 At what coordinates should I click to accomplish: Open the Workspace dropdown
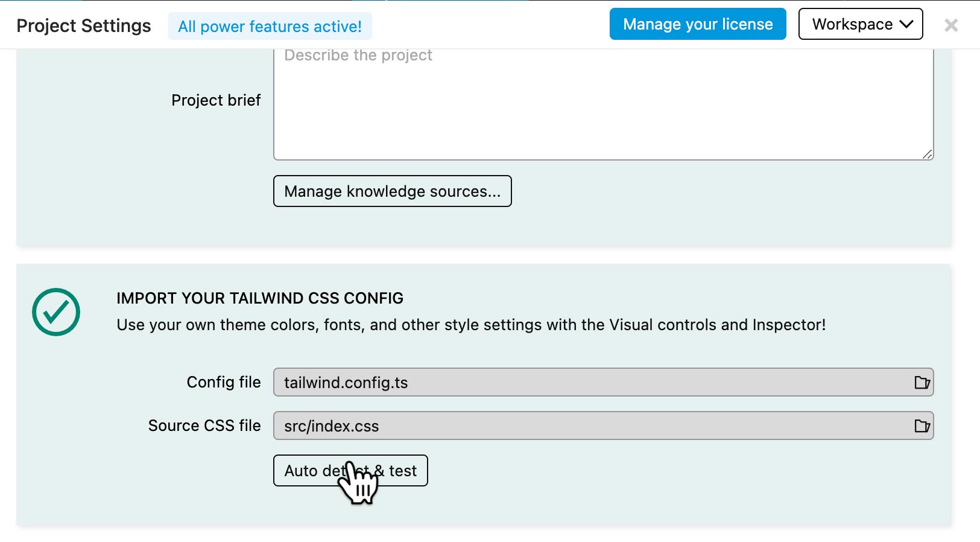click(861, 24)
